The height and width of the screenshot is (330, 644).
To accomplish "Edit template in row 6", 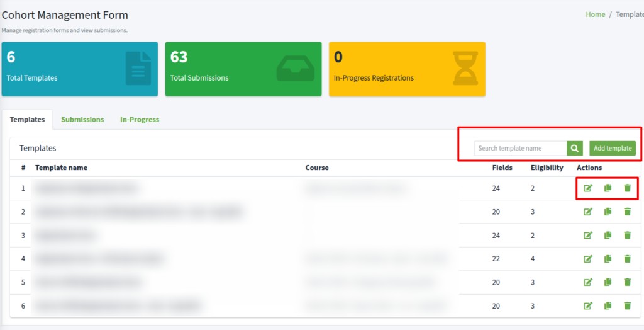I will click(588, 305).
